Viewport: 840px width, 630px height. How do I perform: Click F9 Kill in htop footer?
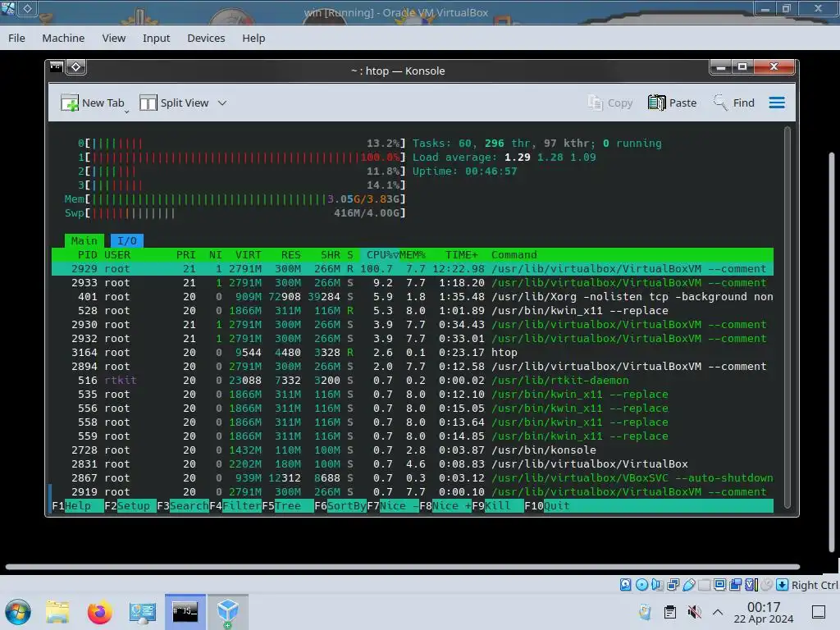498,505
